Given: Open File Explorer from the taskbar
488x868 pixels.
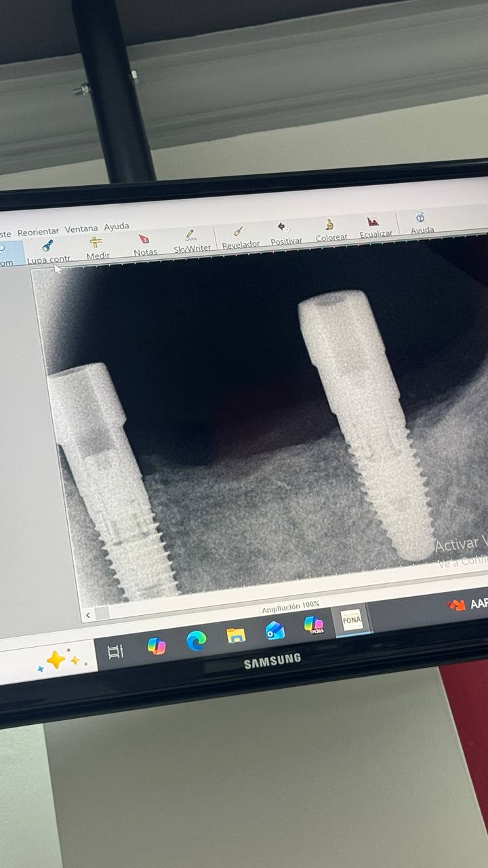Looking at the screenshot, I should [x=236, y=635].
